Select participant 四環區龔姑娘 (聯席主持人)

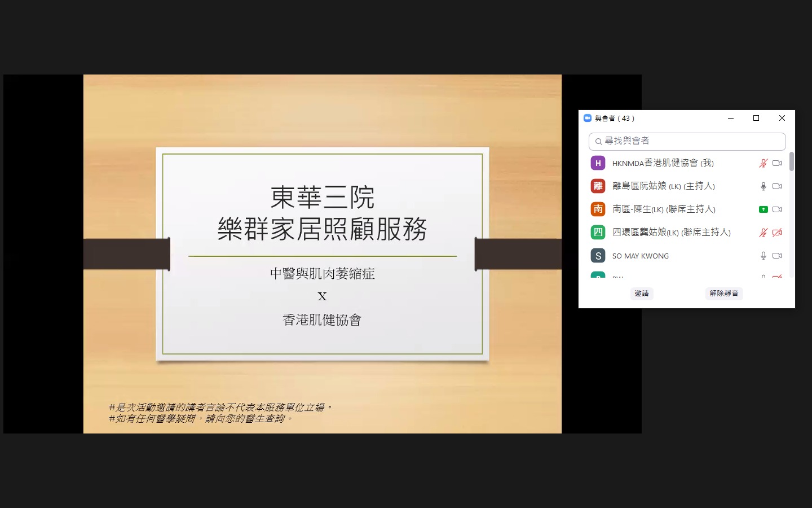(x=672, y=233)
